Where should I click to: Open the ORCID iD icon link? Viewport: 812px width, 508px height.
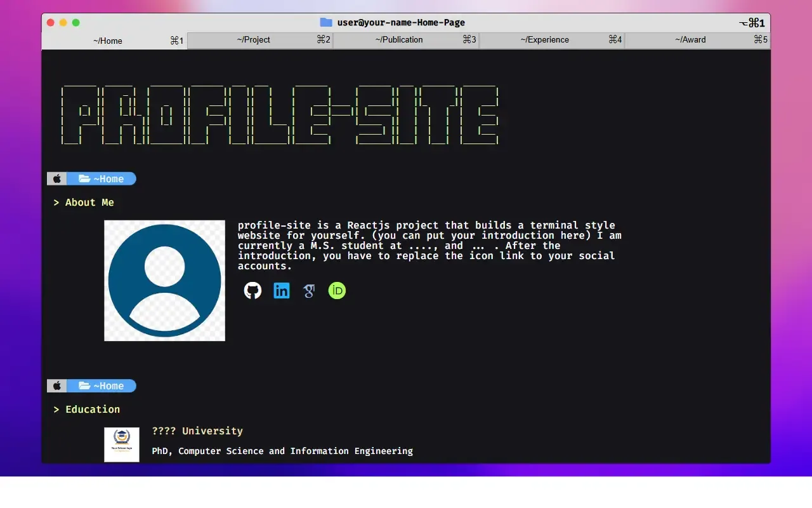tap(337, 291)
